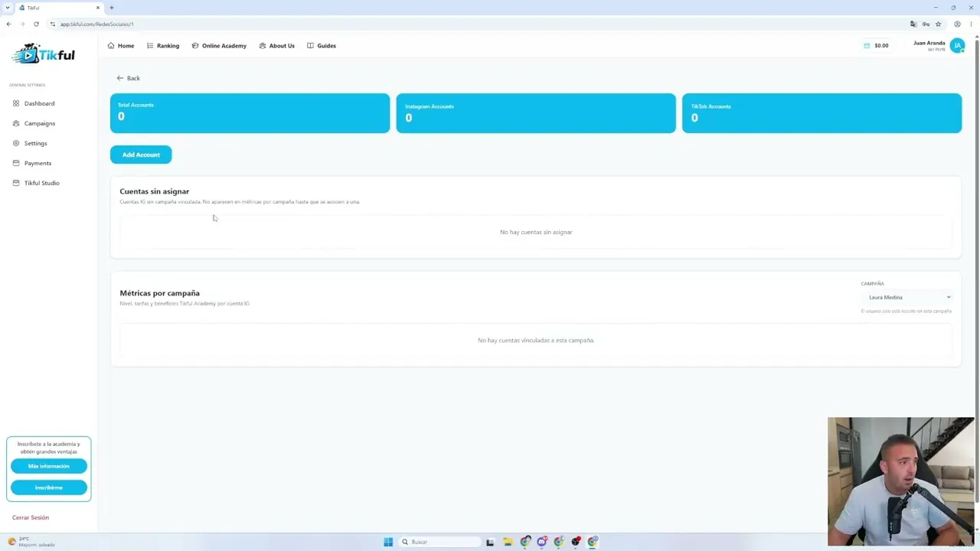980x551 pixels.
Task: Open Settings in the sidebar
Action: (30, 143)
